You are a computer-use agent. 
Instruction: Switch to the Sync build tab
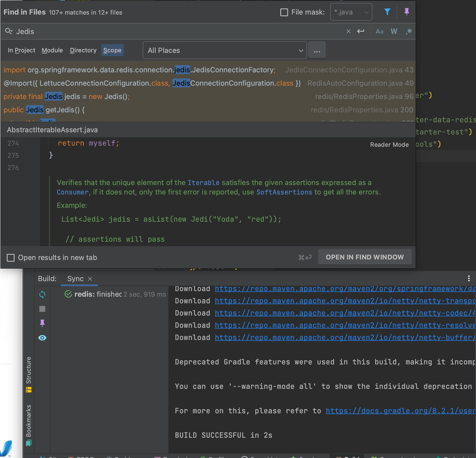[x=75, y=279]
